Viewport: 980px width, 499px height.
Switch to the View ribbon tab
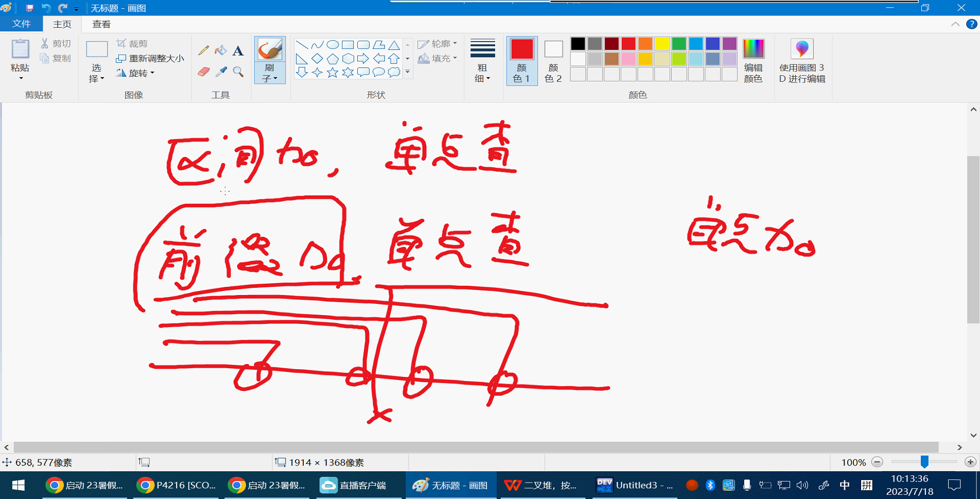tap(101, 24)
